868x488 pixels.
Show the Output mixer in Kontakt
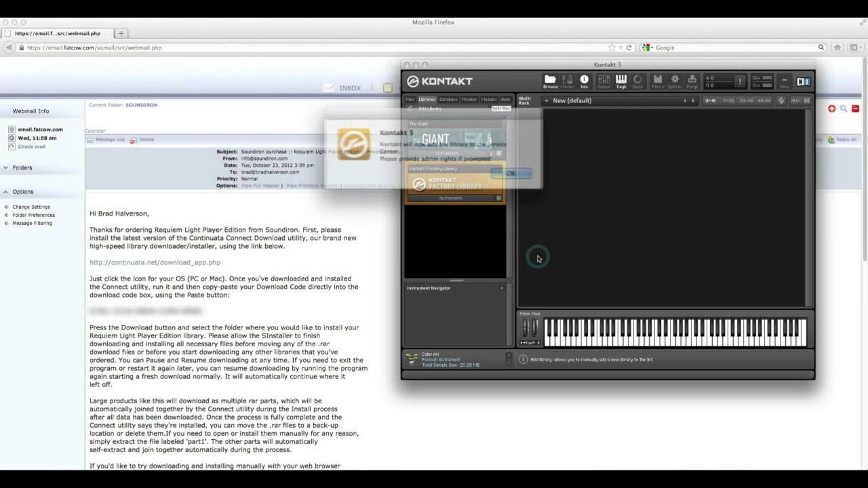604,82
